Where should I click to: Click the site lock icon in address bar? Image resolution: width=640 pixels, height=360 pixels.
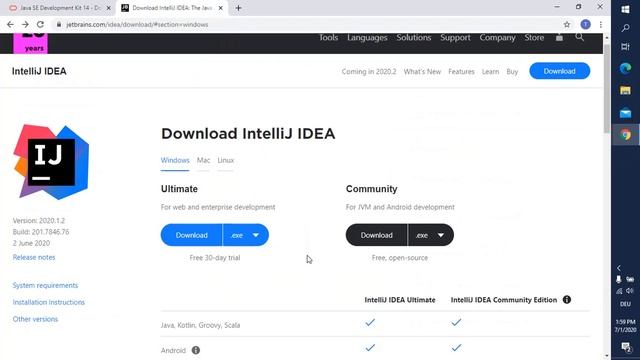click(59, 24)
